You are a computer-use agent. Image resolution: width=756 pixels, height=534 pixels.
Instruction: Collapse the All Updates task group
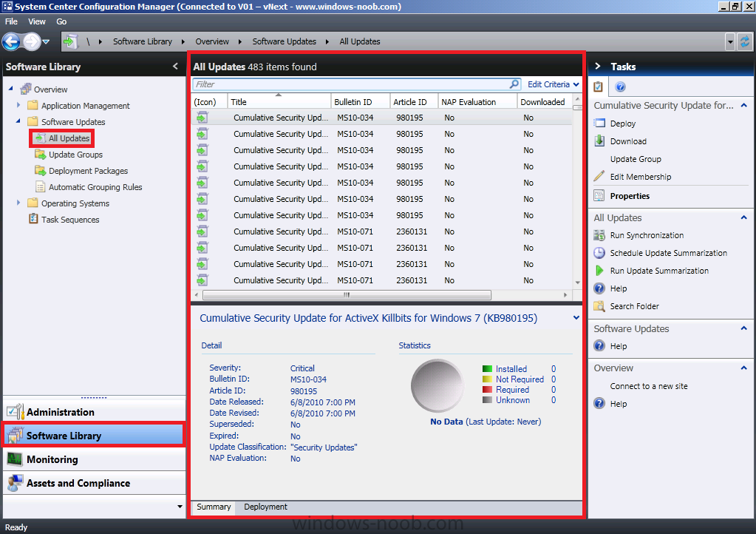pos(744,217)
